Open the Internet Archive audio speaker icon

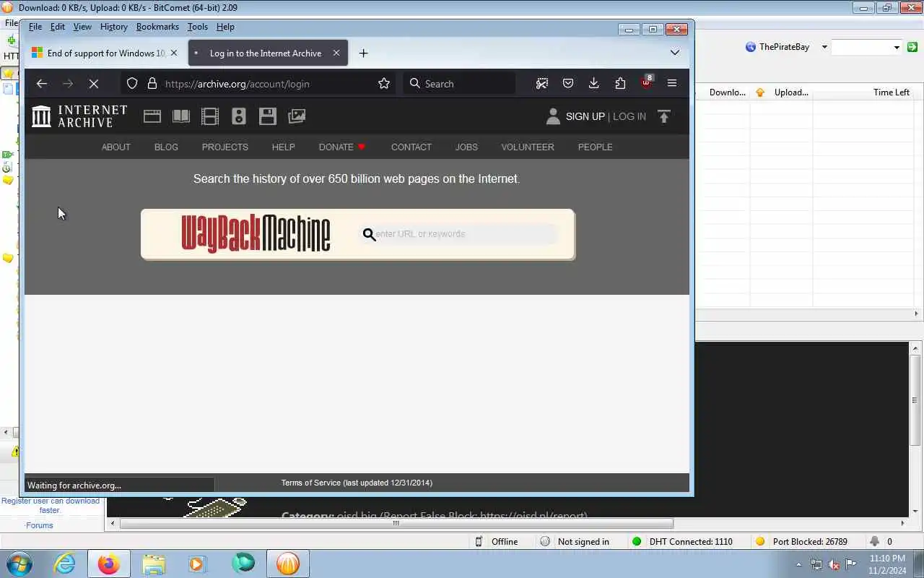[x=239, y=116]
